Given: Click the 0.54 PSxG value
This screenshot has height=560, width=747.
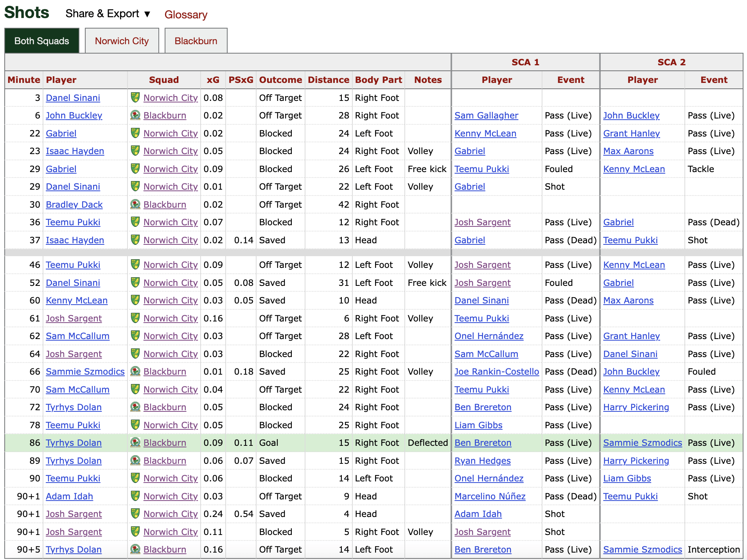Looking at the screenshot, I should tap(244, 514).
